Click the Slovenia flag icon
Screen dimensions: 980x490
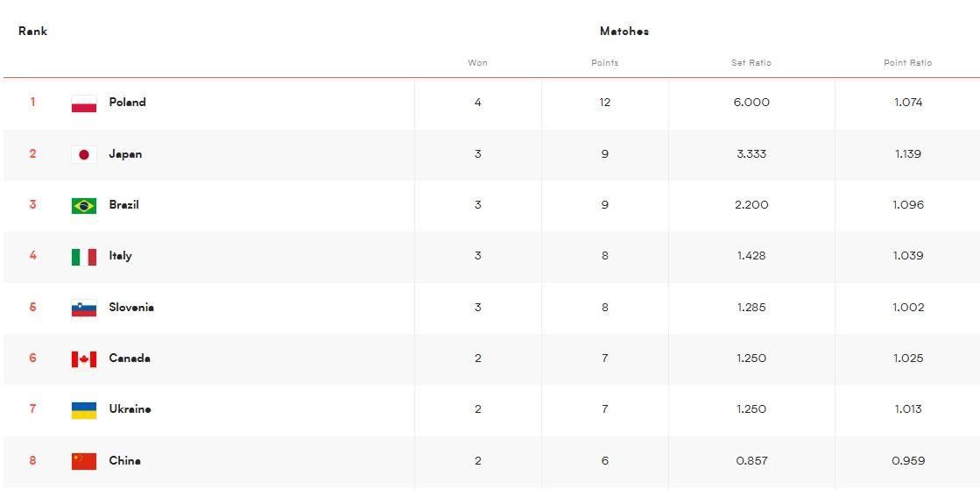pyautogui.click(x=84, y=308)
